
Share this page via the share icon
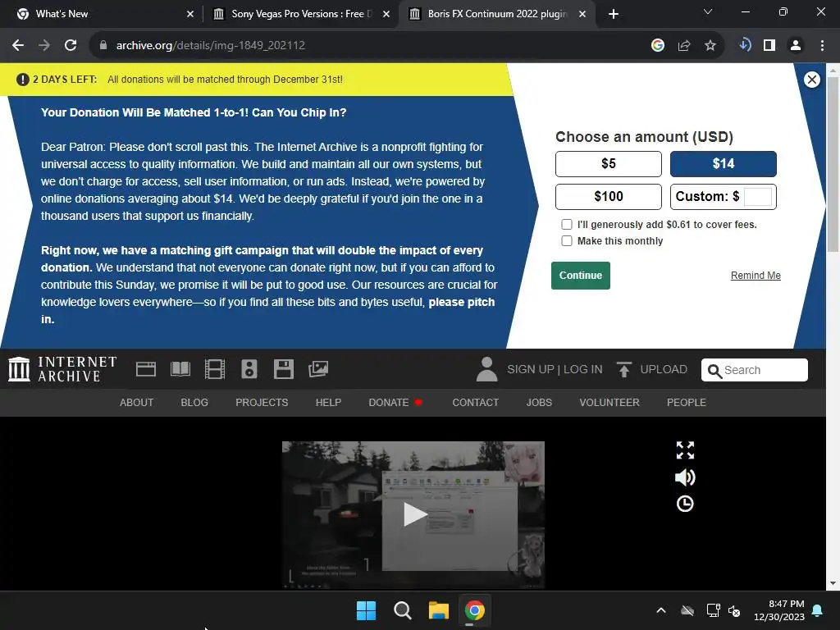683,46
